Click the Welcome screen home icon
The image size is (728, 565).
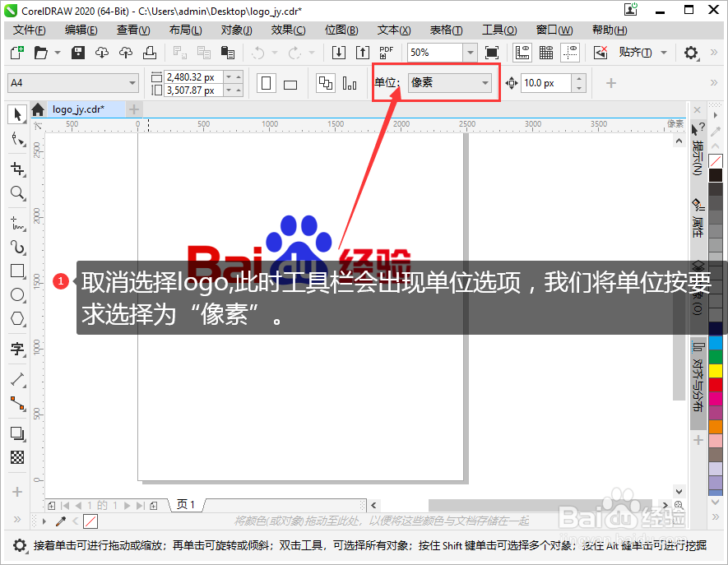point(38,109)
